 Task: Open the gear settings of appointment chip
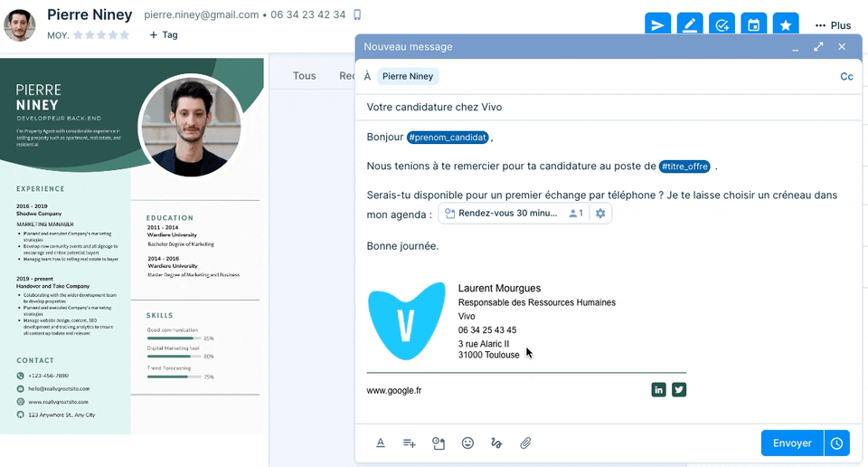600,214
